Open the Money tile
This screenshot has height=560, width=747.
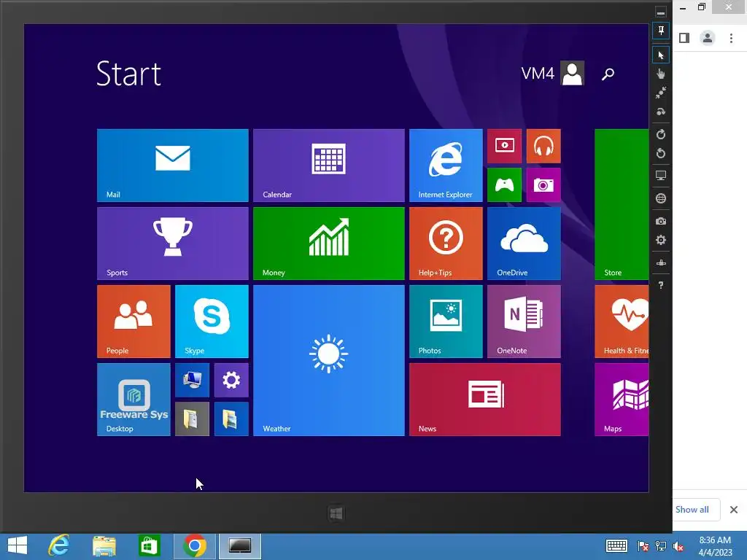tap(329, 244)
